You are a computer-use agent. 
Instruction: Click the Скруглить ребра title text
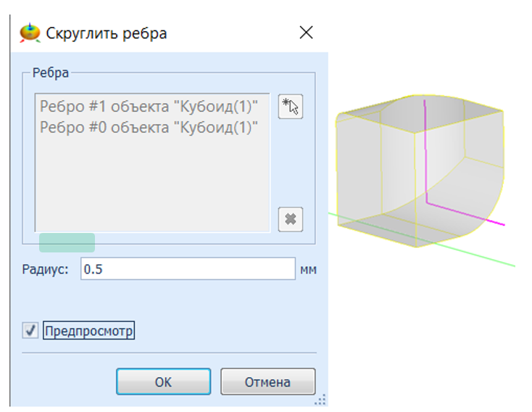107,33
